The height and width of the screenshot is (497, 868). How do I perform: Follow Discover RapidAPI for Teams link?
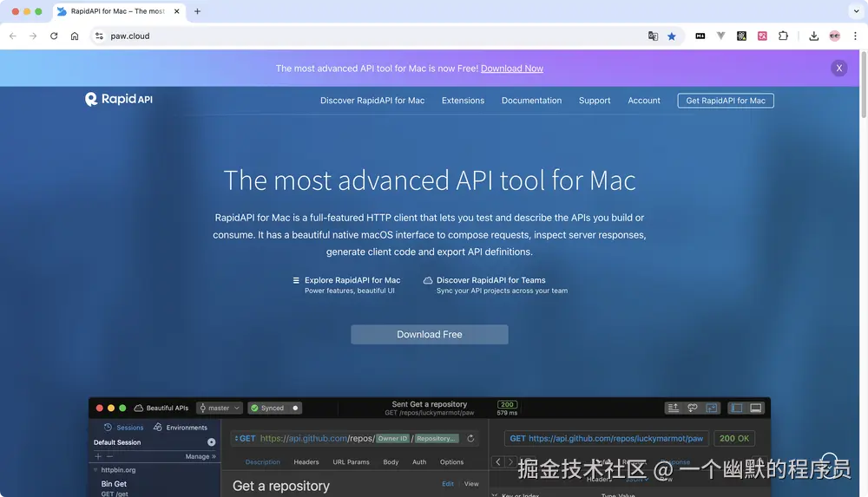click(x=490, y=280)
